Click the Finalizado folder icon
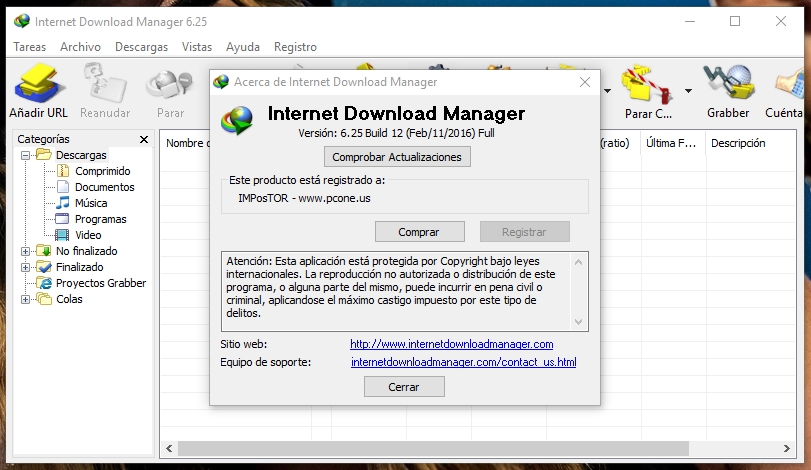Screen dimensions: 811x470 click(x=44, y=267)
